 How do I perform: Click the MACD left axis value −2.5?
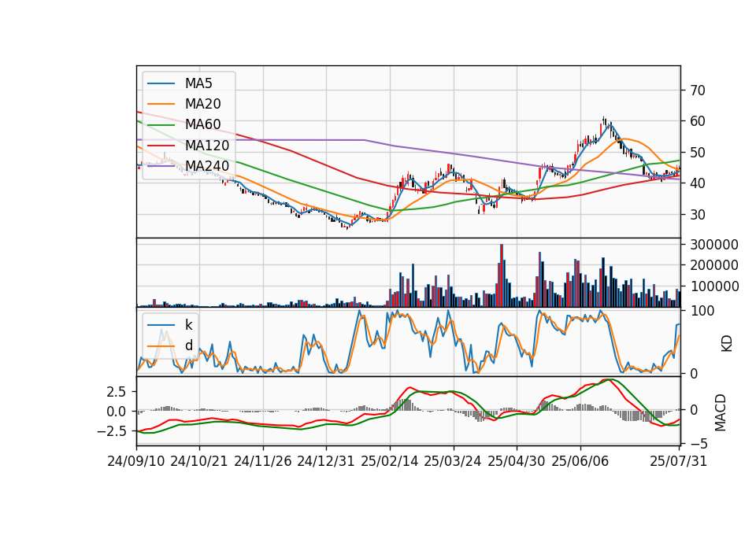point(111,430)
